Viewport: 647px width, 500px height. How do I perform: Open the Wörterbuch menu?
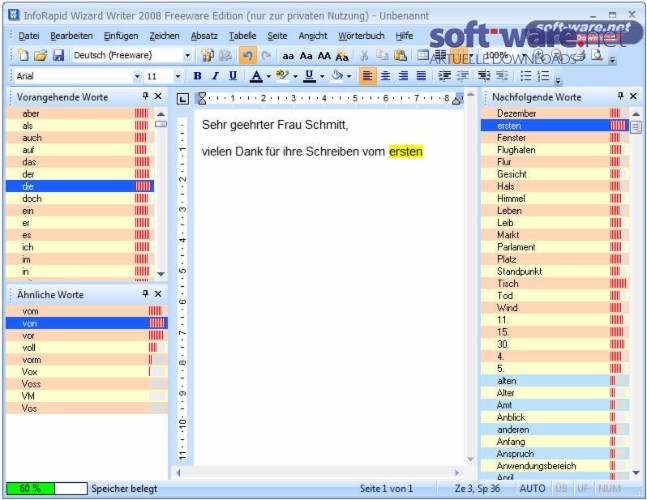click(361, 36)
